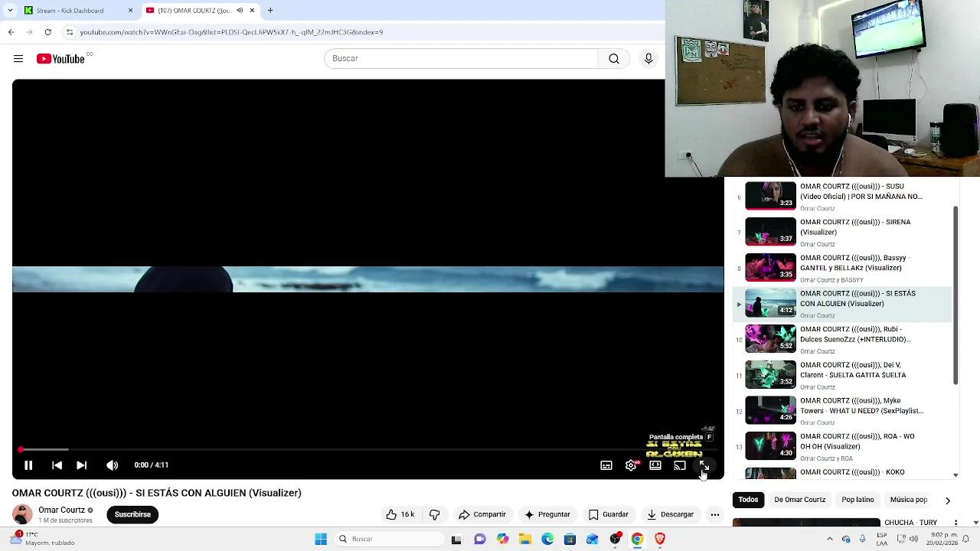Play Rubí Dulces SuenoZzz playlist video
The image size is (980, 551).
(842, 340)
